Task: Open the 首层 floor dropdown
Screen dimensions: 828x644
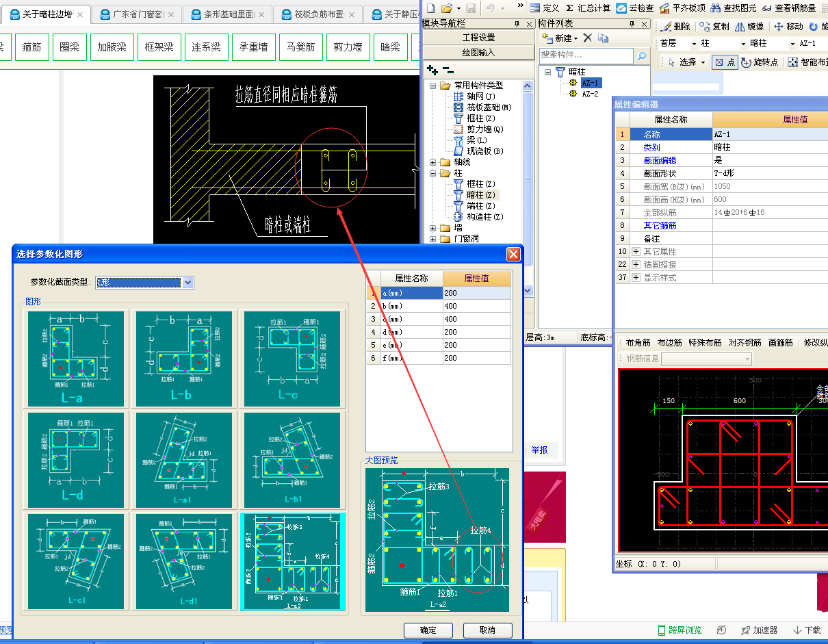Action: (694, 44)
